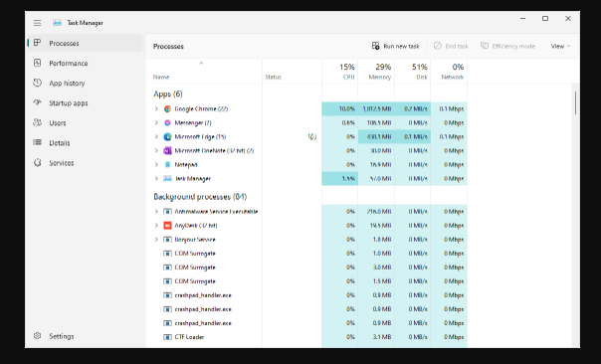Viewport: 601px width, 364px height.
Task: Click the process list vertical scrollbar
Action: coord(575,102)
